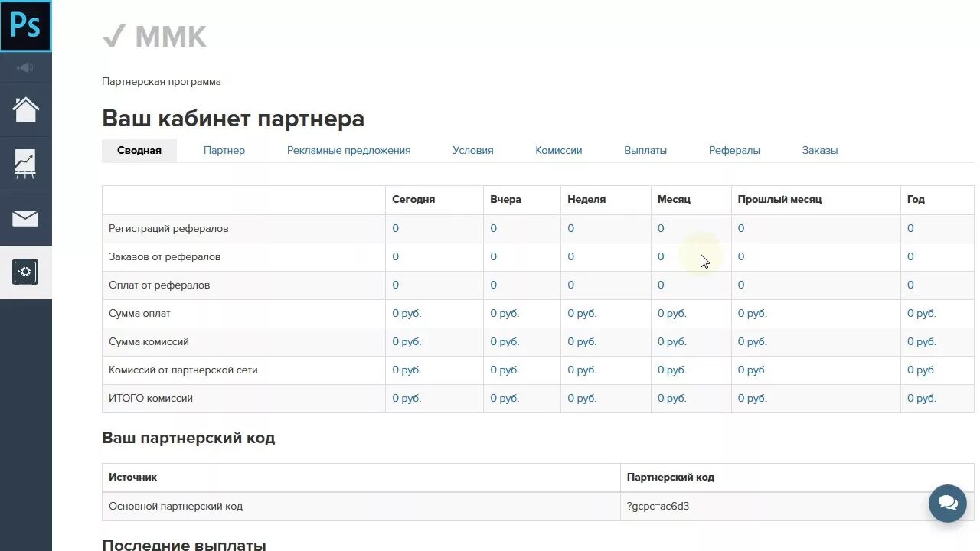Open the statistics easel icon in sidebar

[x=25, y=163]
